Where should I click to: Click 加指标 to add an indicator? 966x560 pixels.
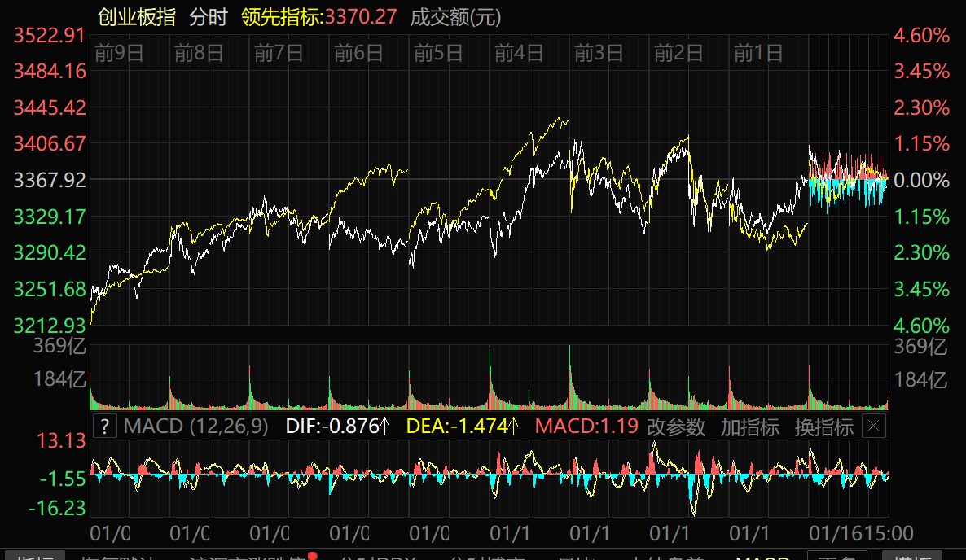point(749,427)
